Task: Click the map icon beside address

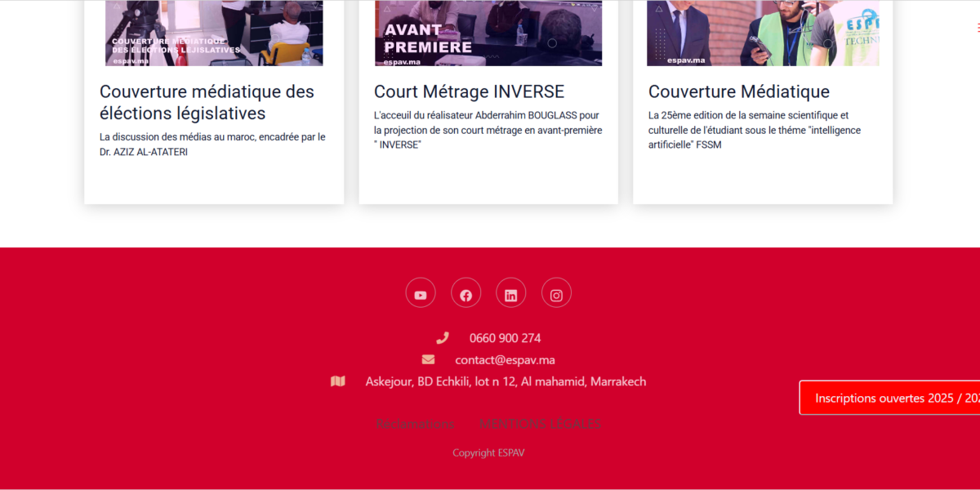Action: tap(338, 381)
